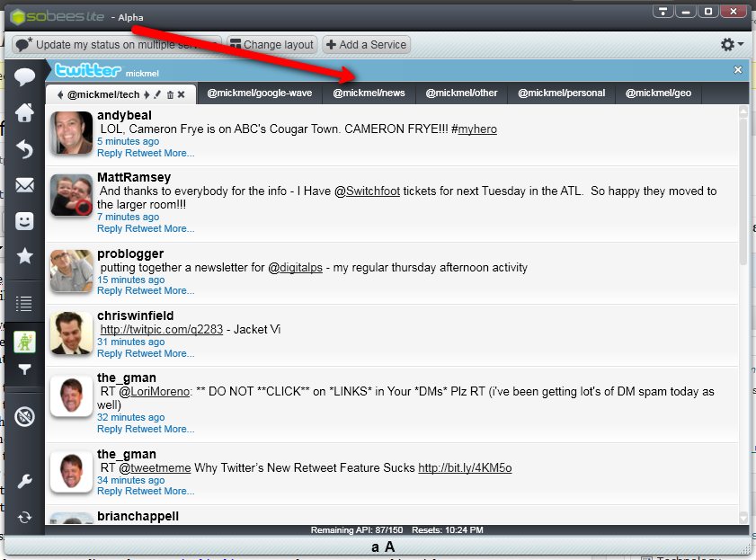
Task: Delete the @mickmel/tech list with the trash icon
Action: click(170, 95)
